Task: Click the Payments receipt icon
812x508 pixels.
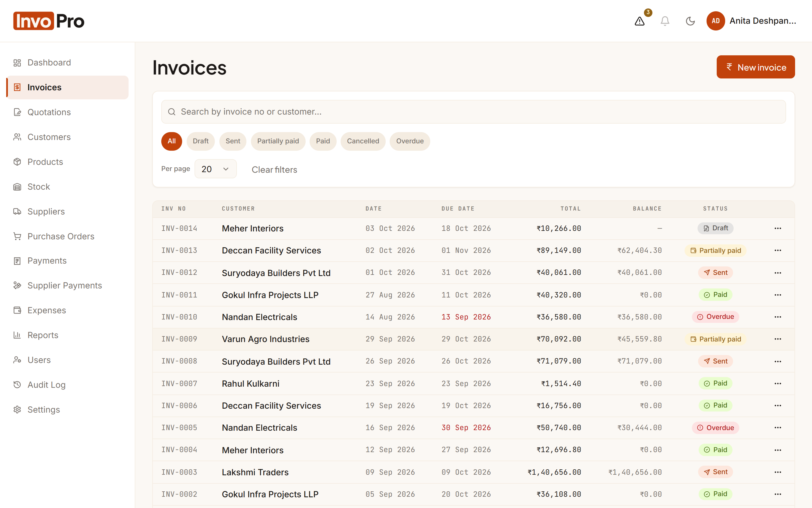Action: (17, 261)
